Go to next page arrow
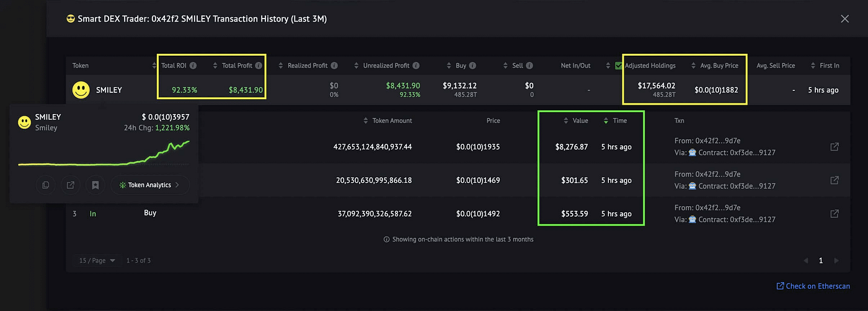 (836, 261)
